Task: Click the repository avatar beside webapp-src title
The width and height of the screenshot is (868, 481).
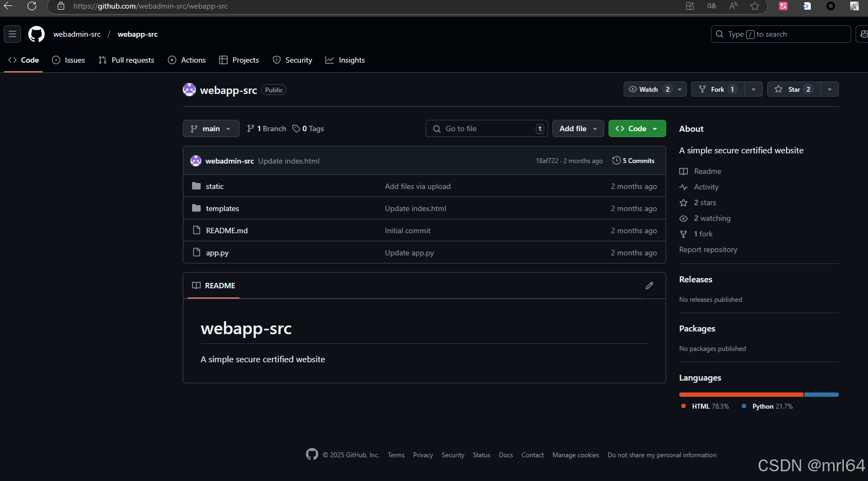Action: (x=189, y=90)
